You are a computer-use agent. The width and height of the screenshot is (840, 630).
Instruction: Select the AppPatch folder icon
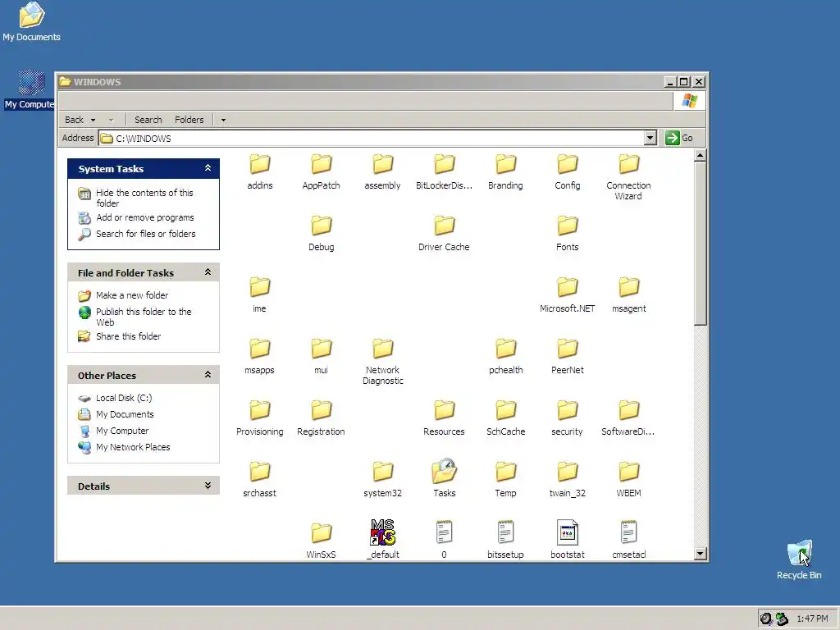click(x=322, y=164)
